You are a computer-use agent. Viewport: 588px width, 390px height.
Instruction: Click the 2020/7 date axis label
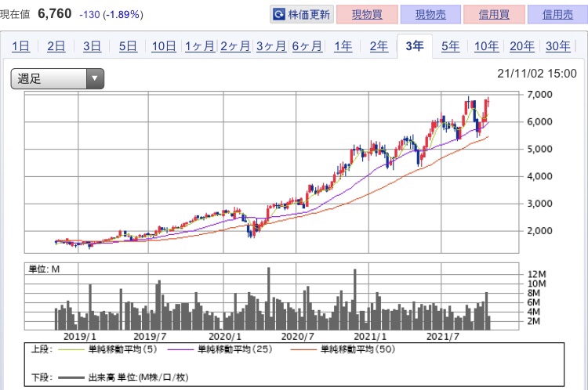(x=297, y=337)
